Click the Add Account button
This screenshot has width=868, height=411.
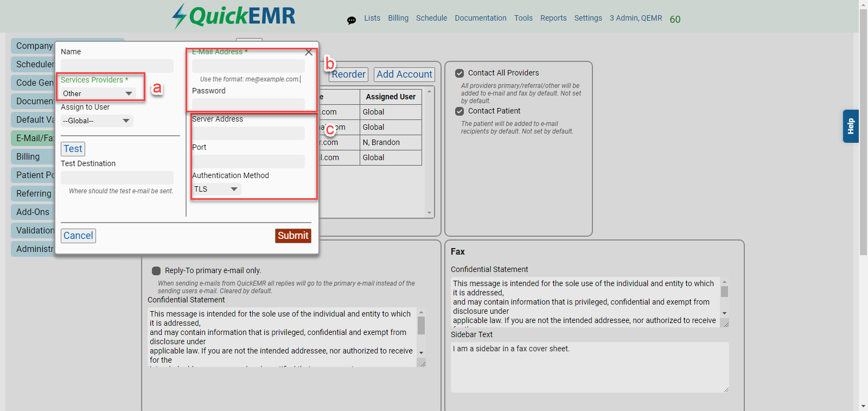(x=404, y=74)
